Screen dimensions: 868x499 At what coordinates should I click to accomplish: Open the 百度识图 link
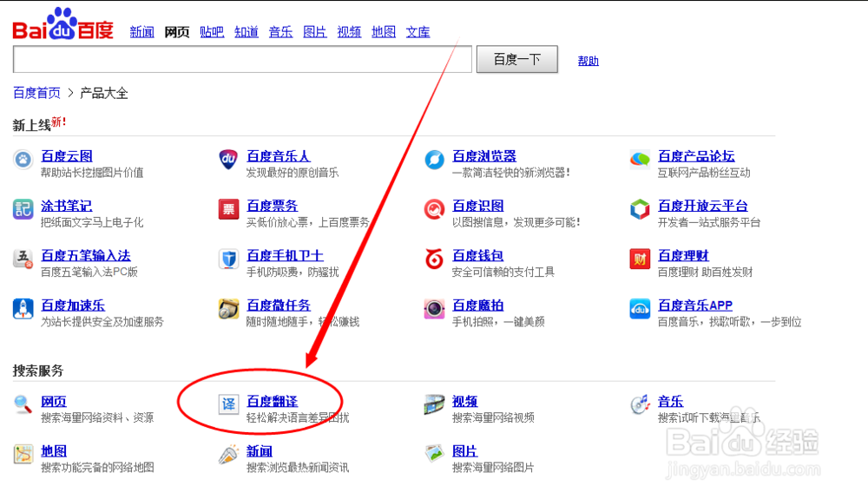pos(478,206)
